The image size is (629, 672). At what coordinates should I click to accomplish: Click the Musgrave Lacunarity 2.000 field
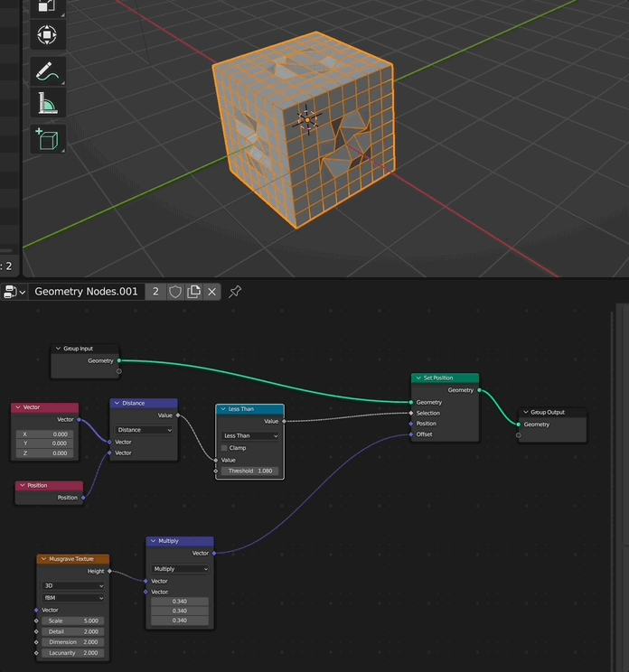73,653
